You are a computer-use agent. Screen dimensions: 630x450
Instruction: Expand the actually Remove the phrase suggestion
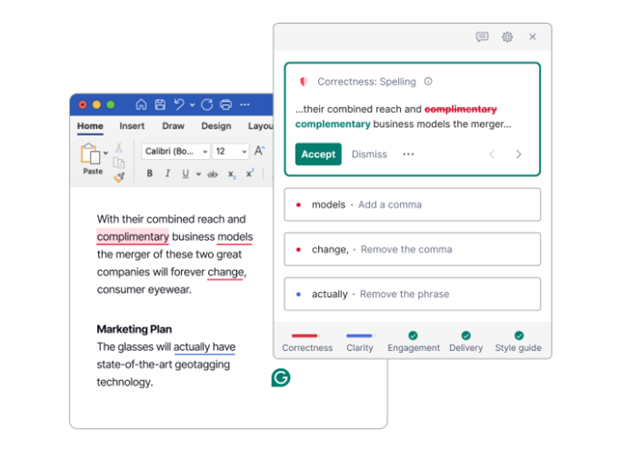click(412, 294)
